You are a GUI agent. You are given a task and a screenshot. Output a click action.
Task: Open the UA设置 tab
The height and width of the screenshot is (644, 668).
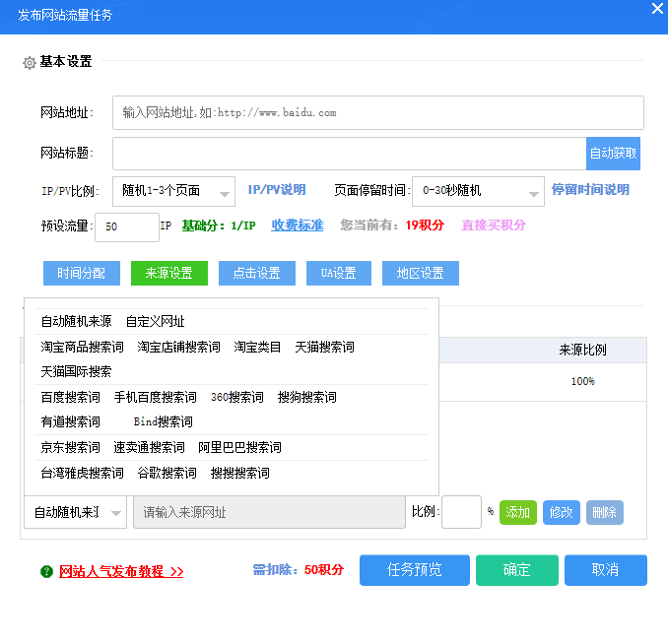(339, 273)
